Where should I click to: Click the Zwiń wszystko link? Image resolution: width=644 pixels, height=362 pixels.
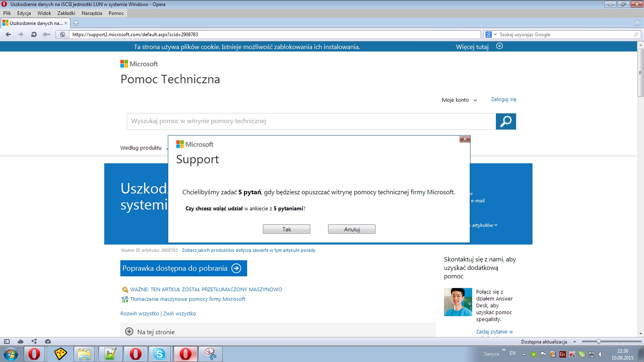180,314
